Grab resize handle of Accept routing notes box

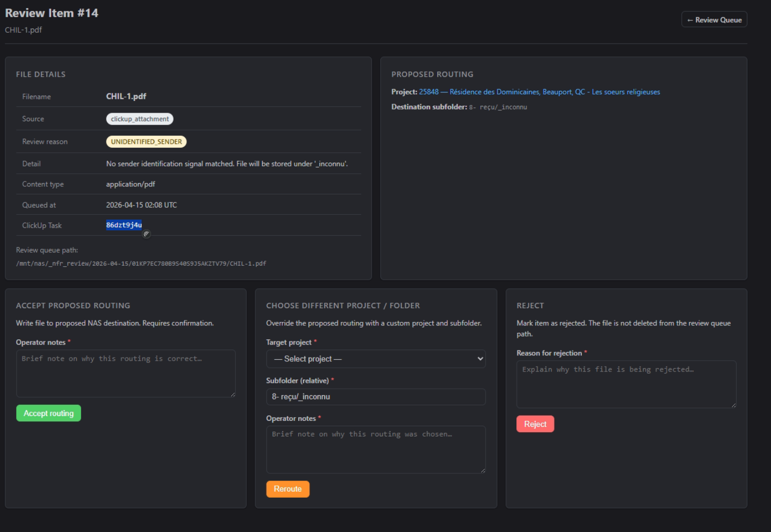[233, 395]
